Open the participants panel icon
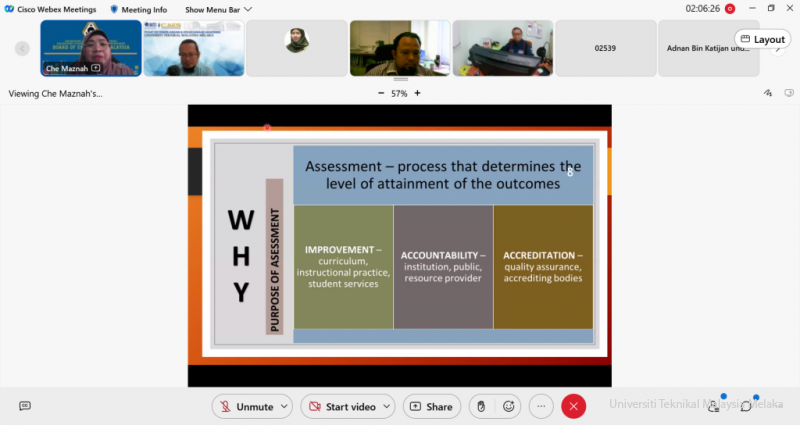Image resolution: width=800 pixels, height=425 pixels. pos(713,406)
